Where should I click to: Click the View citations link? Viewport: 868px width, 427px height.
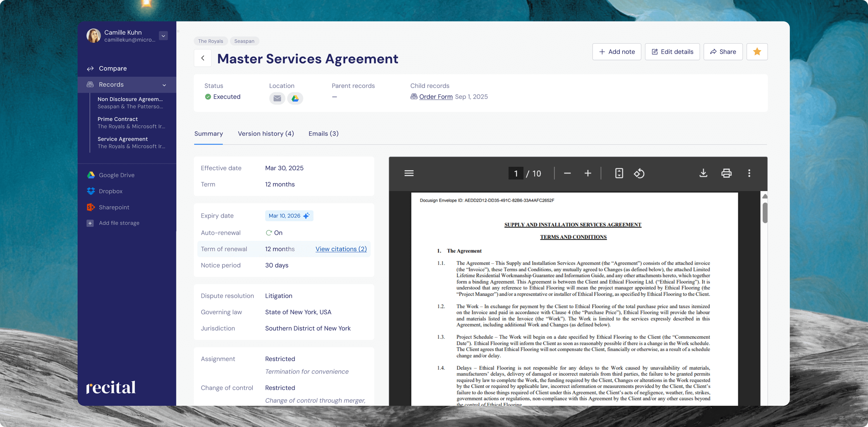[x=341, y=249]
